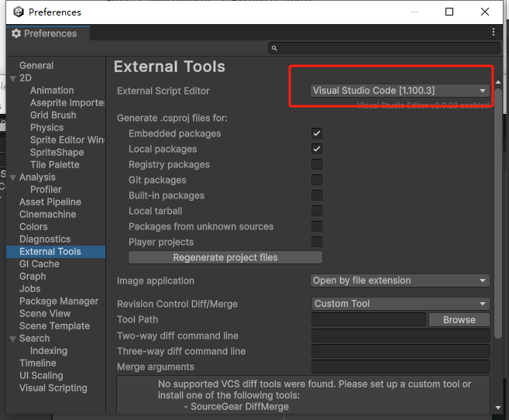Open the Package Manager settings category
This screenshot has width=509, height=420.
pyautogui.click(x=59, y=301)
